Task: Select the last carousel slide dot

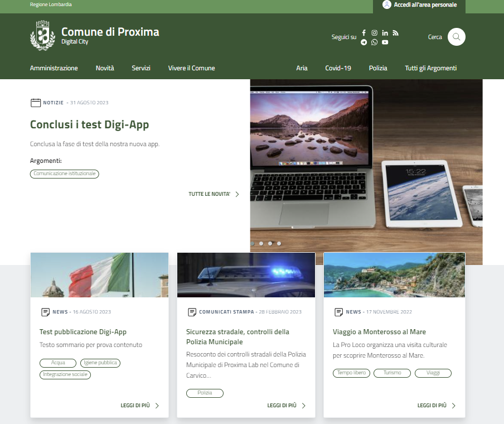Action: pos(279,243)
